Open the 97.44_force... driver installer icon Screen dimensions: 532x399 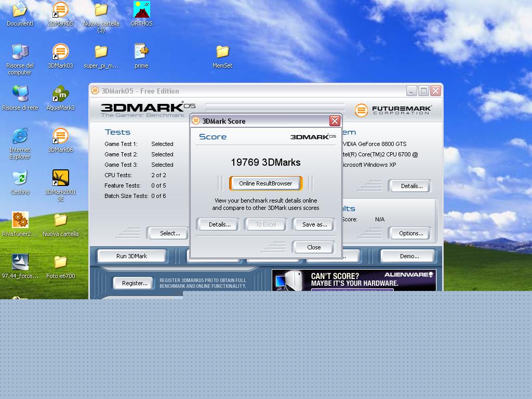coord(20,267)
